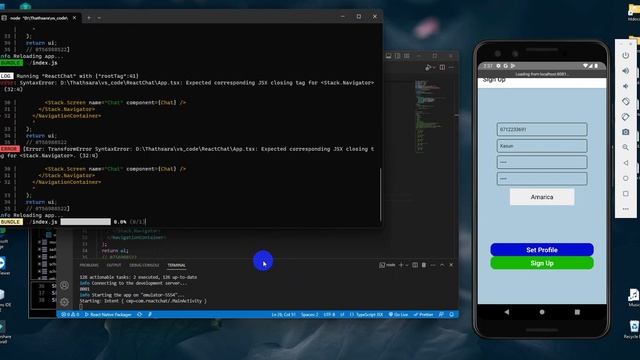Click the emulator sidebar back triangle icon
Viewport: 640px width, 360px height.
pyautogui.click(x=626, y=163)
